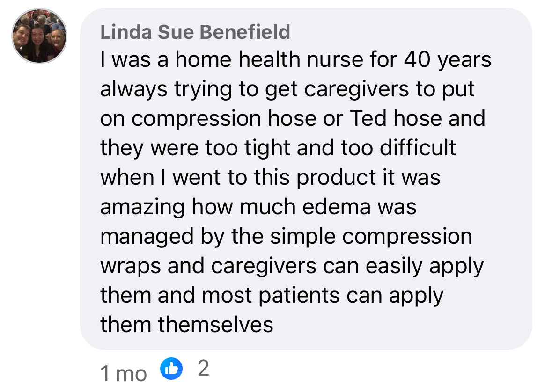Click the word "tight" in the comment
The height and width of the screenshot is (392, 552).
click(264, 148)
